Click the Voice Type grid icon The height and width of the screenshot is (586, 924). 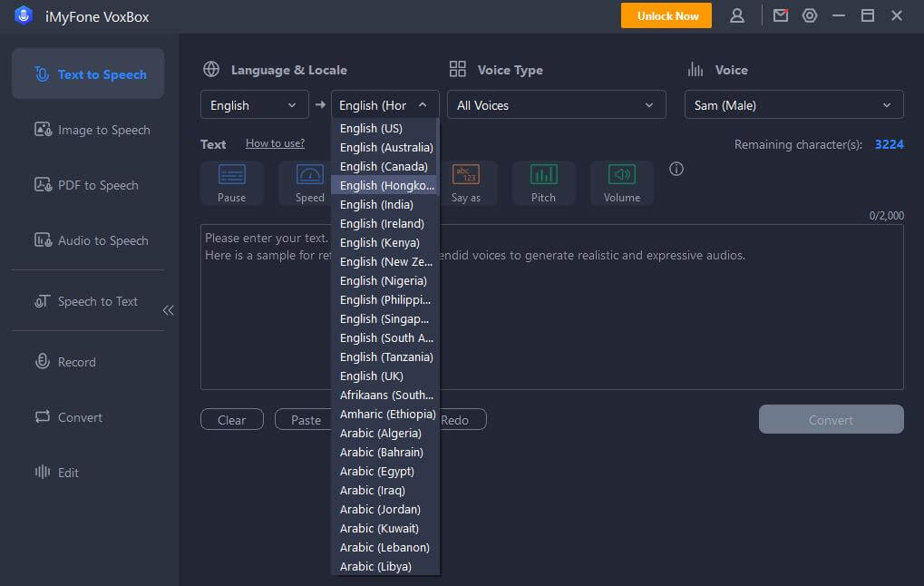point(457,69)
